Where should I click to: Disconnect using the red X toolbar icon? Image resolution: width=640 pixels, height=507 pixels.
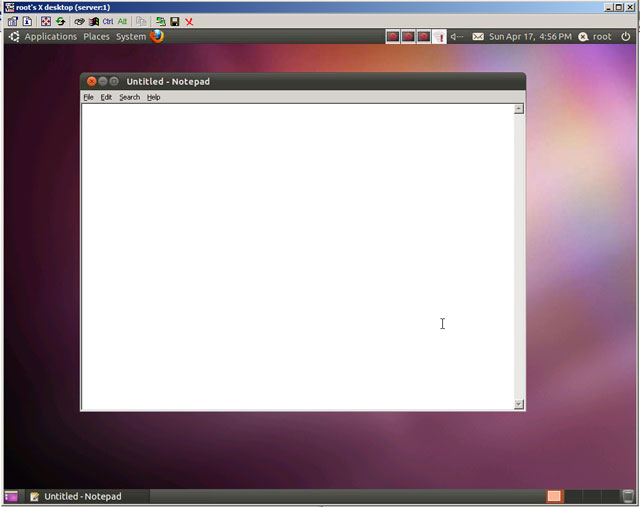(x=189, y=22)
